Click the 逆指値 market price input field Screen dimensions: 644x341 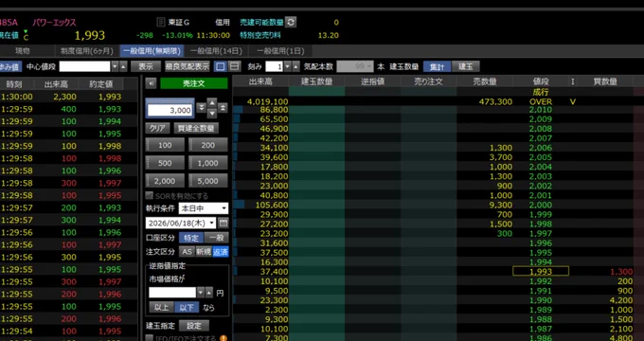coord(172,293)
